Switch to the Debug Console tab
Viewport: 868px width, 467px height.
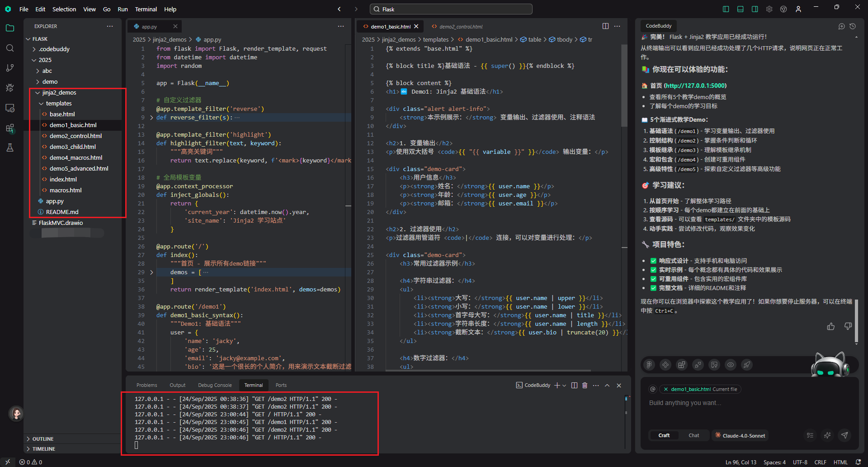pos(215,385)
